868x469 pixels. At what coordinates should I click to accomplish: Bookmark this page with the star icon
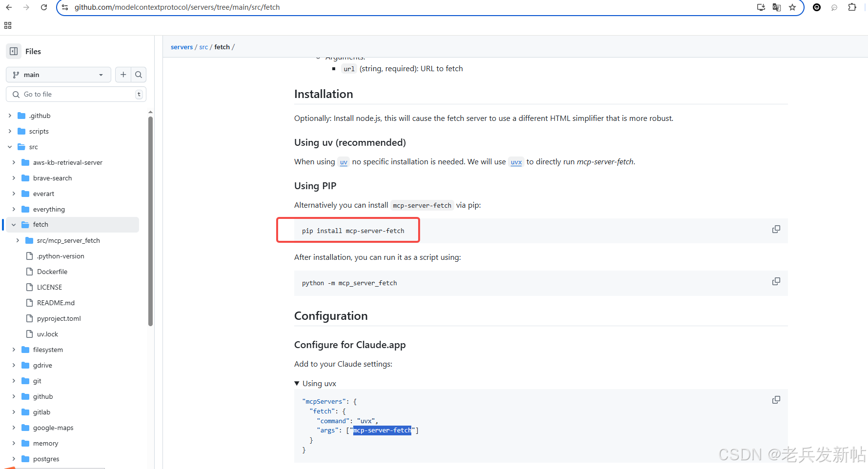[792, 7]
